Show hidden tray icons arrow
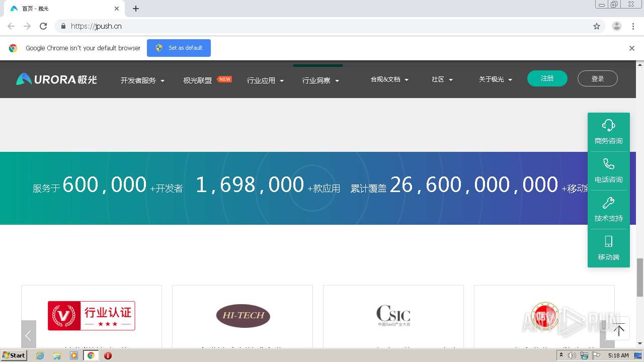The height and width of the screenshot is (362, 644). [561, 355]
